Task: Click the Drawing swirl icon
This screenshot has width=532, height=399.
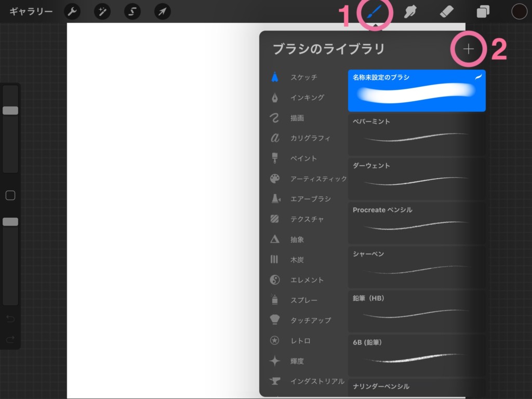Action: [274, 118]
